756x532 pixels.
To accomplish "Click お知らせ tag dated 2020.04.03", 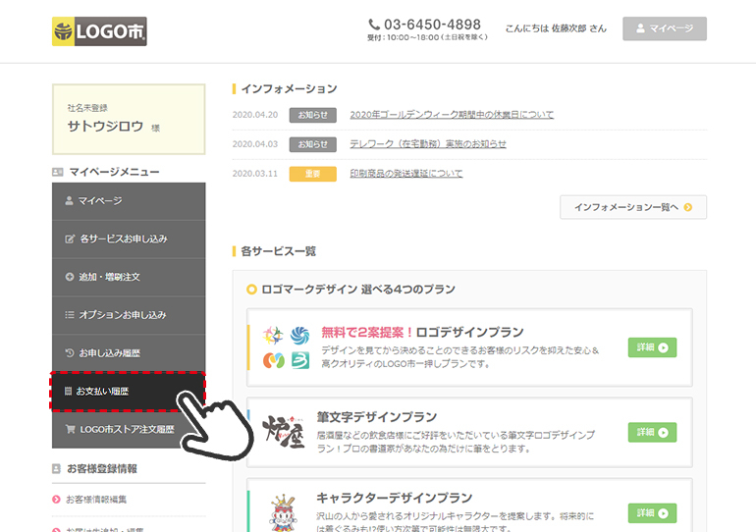I will click(313, 144).
